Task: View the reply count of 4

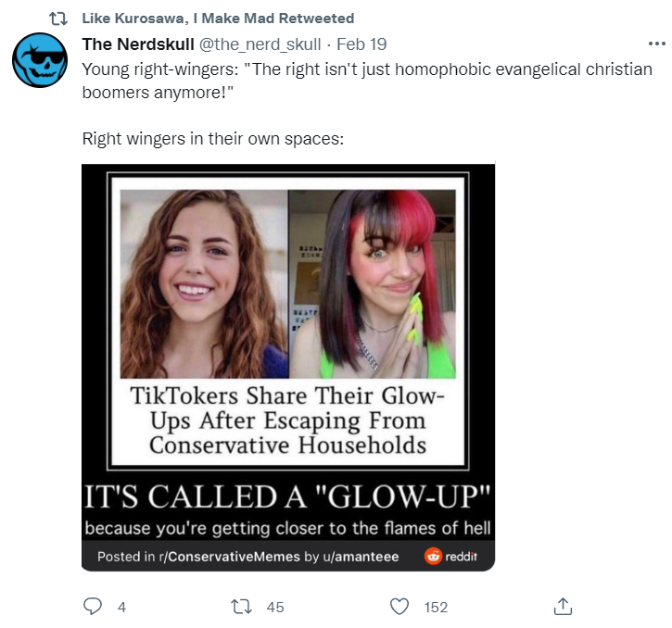Action: 121,607
